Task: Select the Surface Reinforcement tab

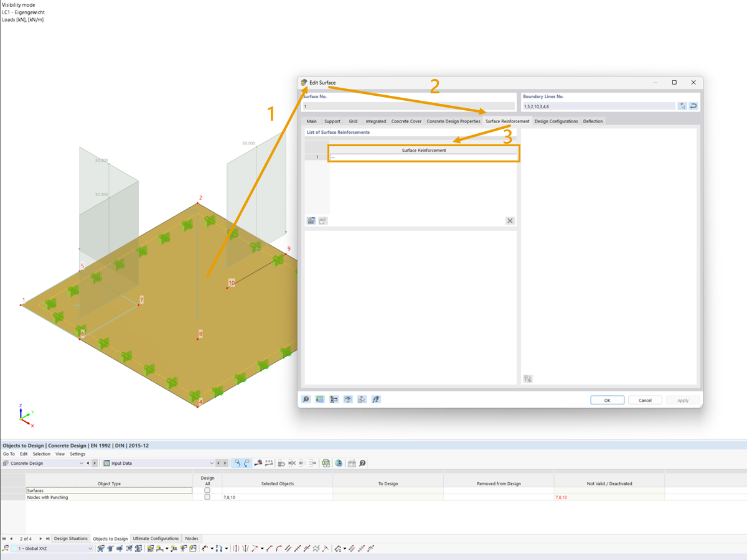Action: (507, 121)
